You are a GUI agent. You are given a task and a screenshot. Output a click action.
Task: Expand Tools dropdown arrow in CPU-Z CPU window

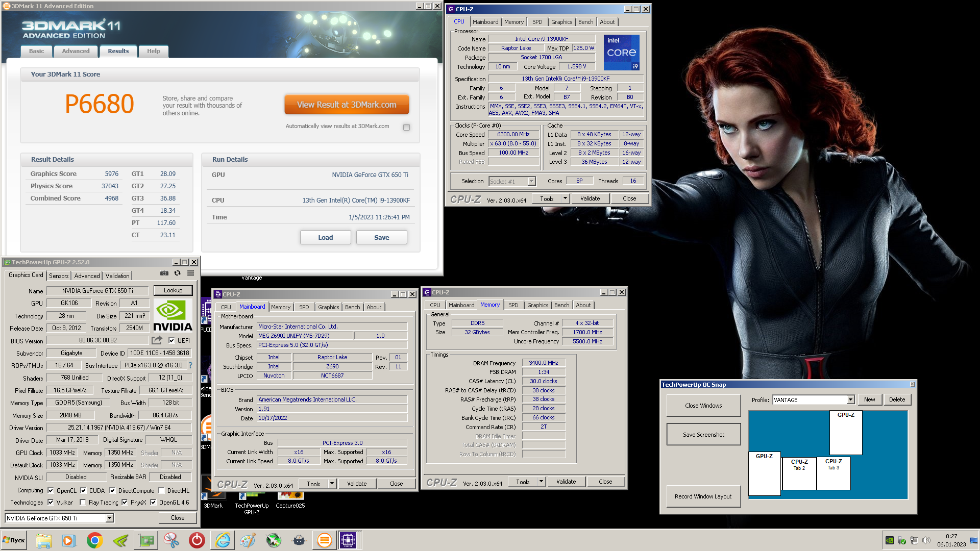[x=565, y=198]
